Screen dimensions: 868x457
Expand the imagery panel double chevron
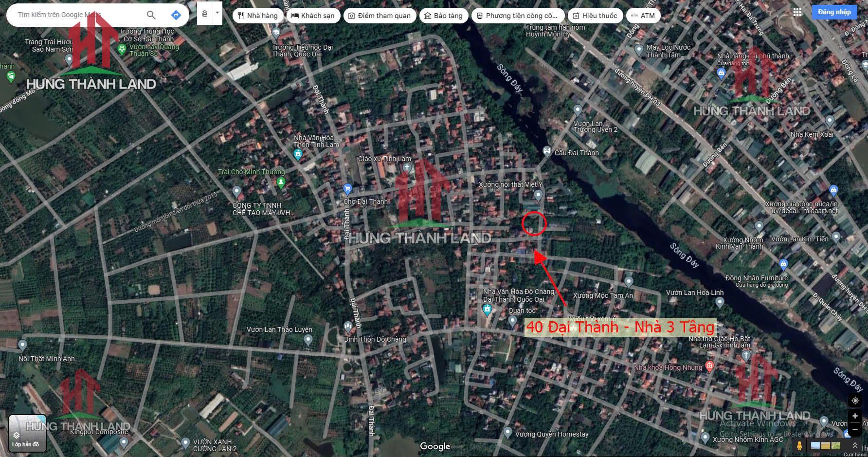(x=855, y=445)
